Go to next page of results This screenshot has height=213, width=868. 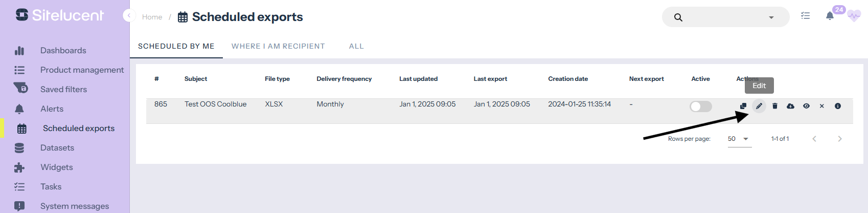click(x=840, y=139)
